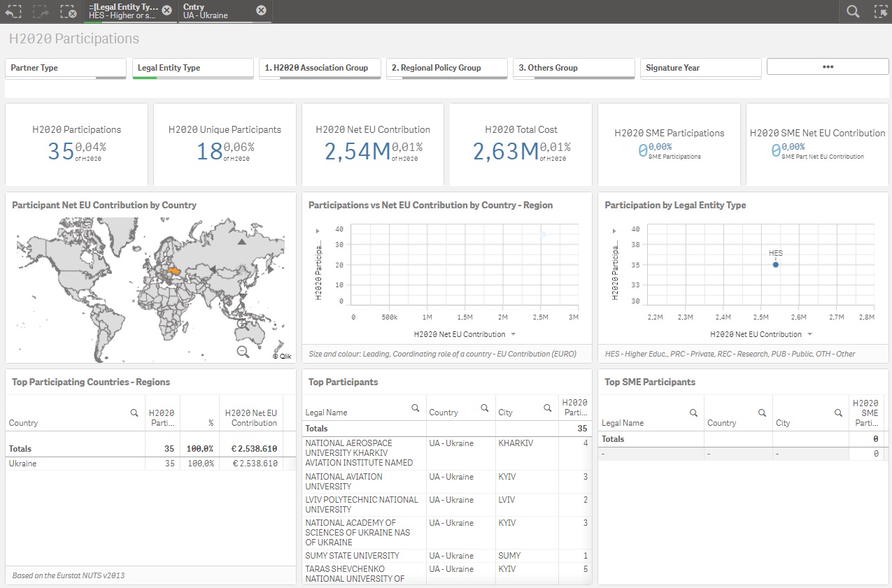Image resolution: width=892 pixels, height=588 pixels.
Task: Click the H2020 Participations sheet title
Action: pos(74,39)
